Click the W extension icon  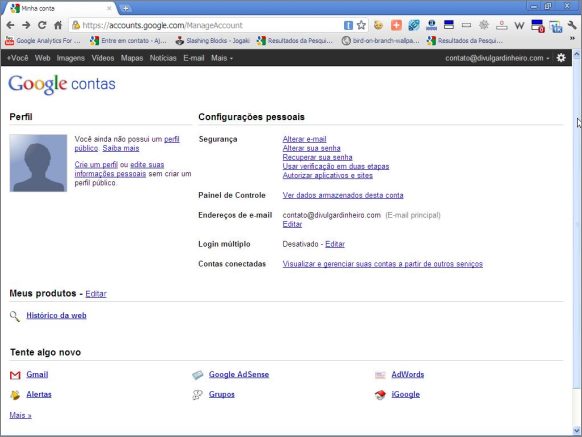tap(519, 25)
